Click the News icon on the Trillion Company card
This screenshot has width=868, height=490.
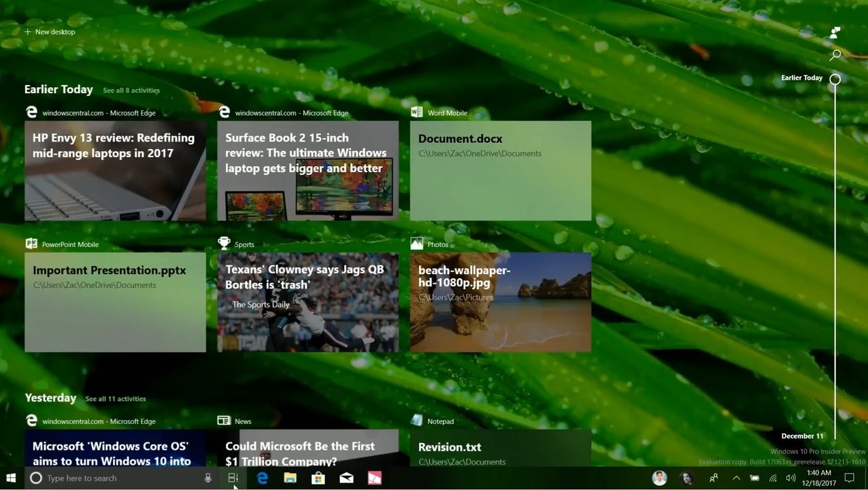[224, 421]
